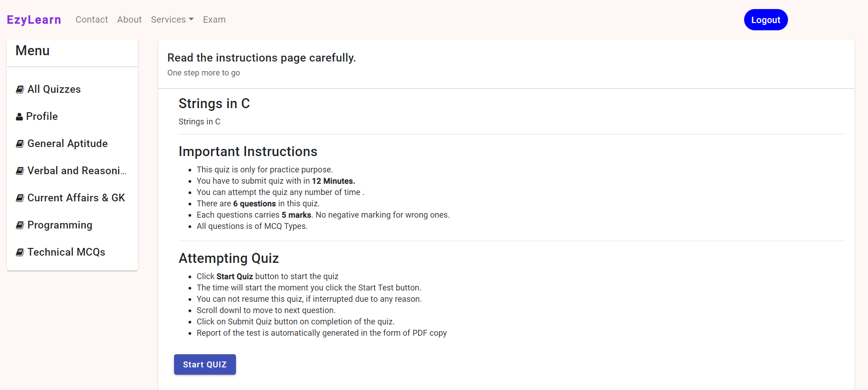Open the Technical MCQs quiz list

(66, 252)
